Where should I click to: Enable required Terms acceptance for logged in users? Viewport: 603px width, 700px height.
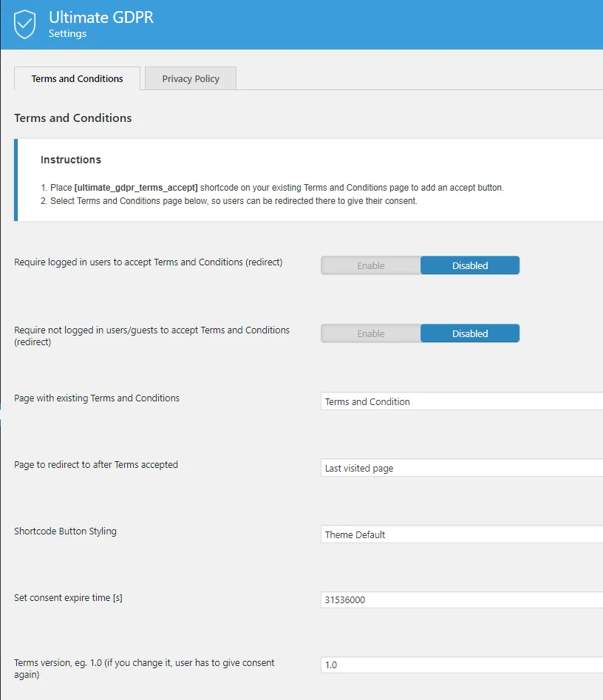point(370,265)
